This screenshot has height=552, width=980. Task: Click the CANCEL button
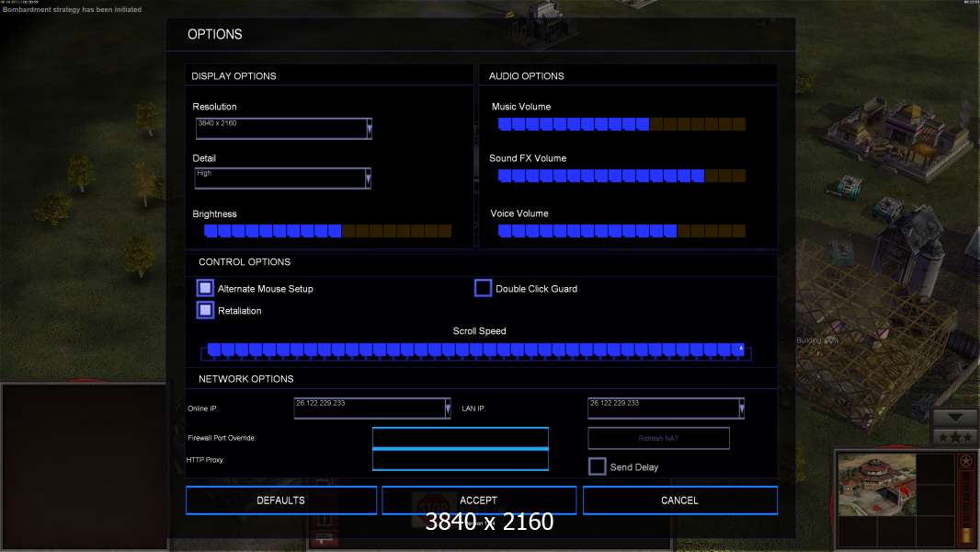tap(680, 500)
